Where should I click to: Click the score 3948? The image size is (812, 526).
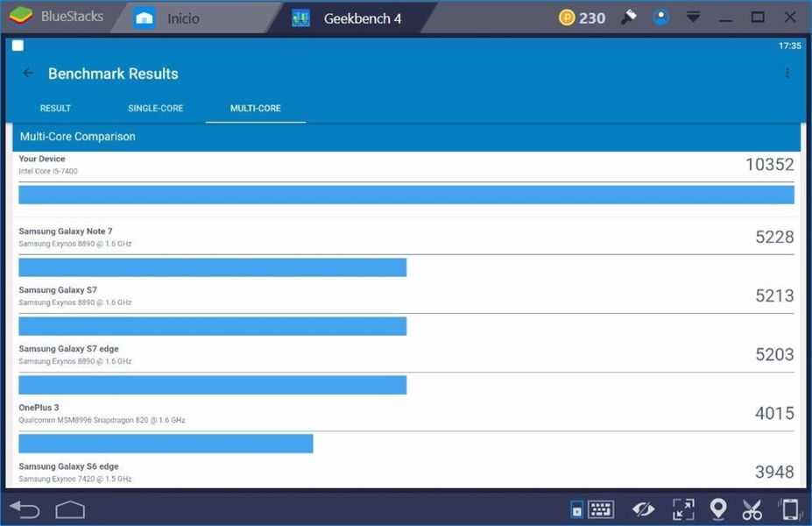click(774, 473)
